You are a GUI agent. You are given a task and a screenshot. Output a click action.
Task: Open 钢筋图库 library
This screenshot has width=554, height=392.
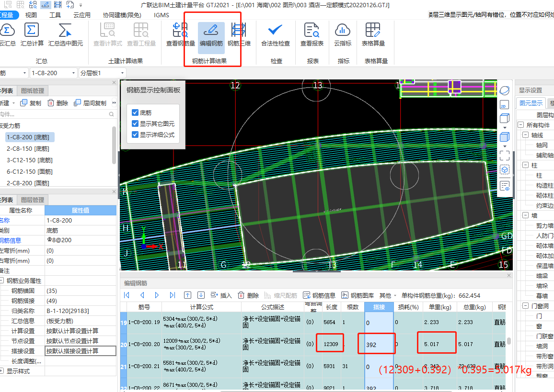point(358,295)
